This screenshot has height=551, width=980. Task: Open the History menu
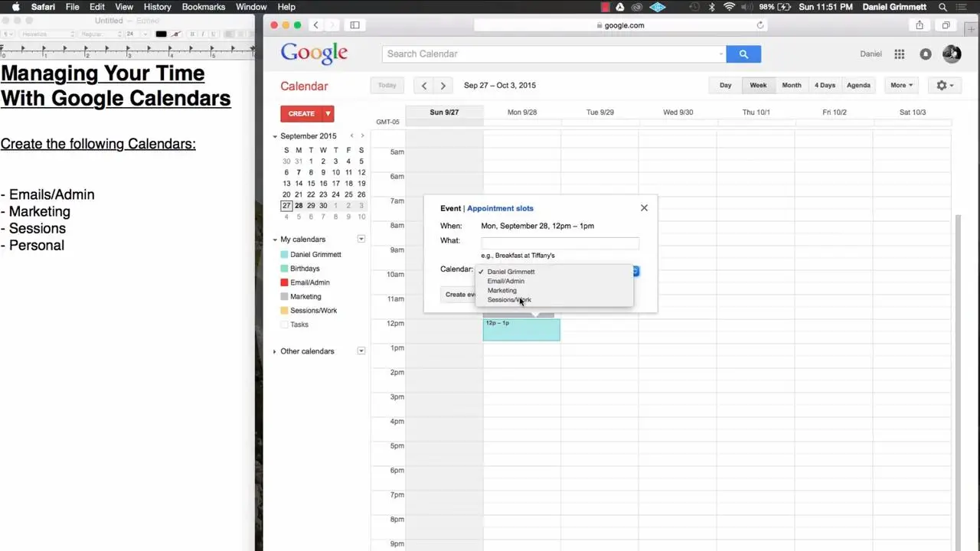[x=157, y=7]
